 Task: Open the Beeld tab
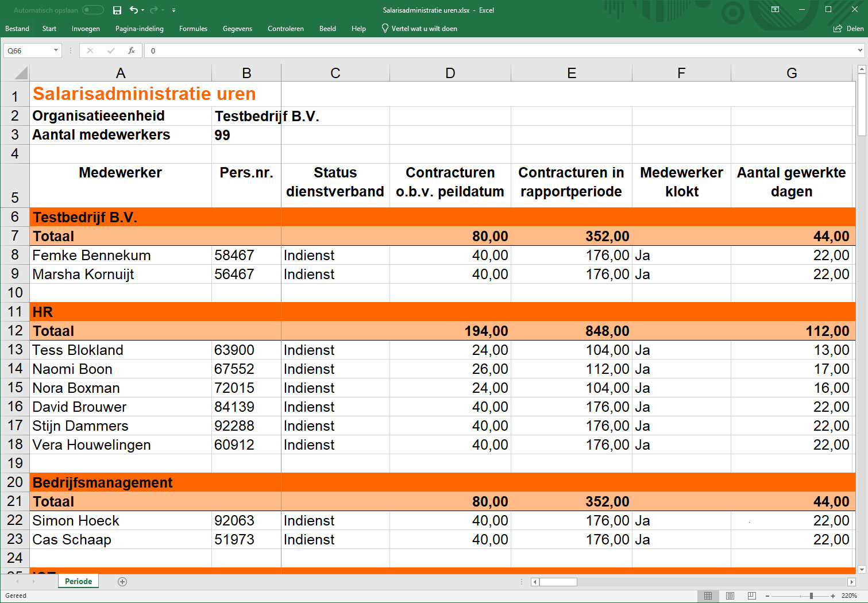(327, 29)
